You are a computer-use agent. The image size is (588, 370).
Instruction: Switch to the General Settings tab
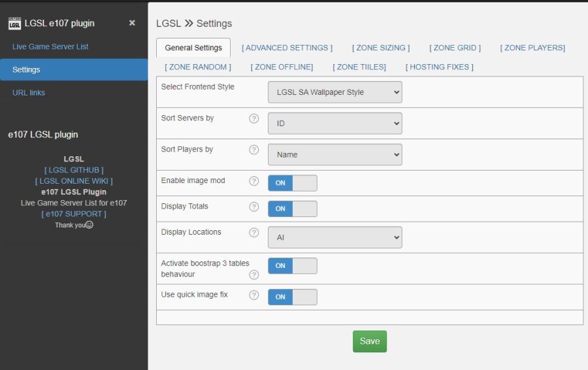coord(193,48)
